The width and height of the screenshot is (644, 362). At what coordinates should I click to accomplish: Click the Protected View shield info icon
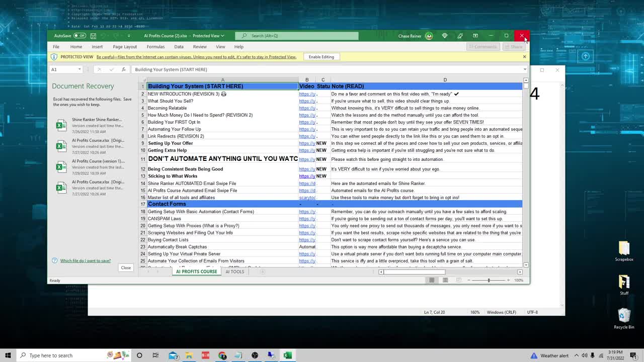55,57
